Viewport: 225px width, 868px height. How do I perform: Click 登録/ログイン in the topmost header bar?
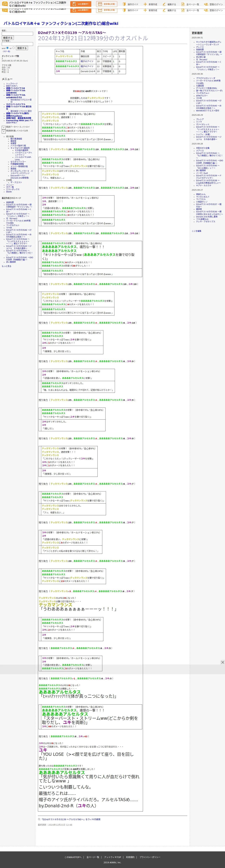point(213,4)
